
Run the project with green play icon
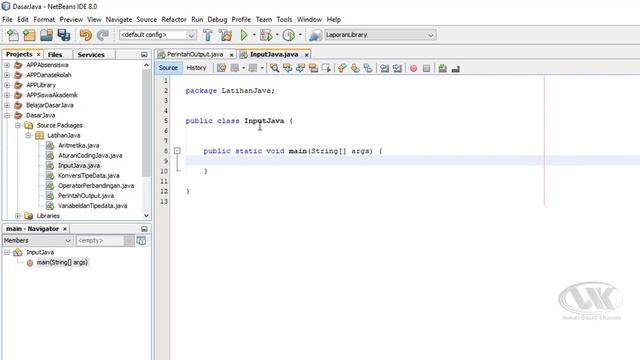[x=244, y=35]
